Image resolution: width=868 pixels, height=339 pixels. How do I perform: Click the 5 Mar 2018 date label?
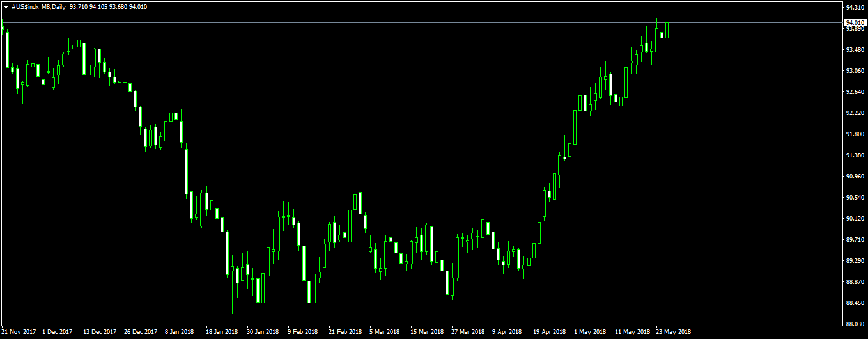tap(384, 332)
